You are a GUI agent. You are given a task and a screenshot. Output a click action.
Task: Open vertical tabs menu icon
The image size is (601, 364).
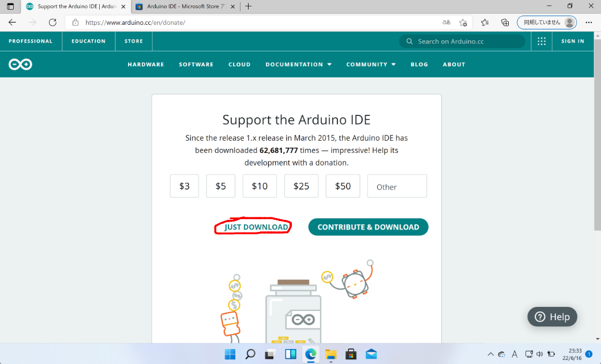pos(10,6)
